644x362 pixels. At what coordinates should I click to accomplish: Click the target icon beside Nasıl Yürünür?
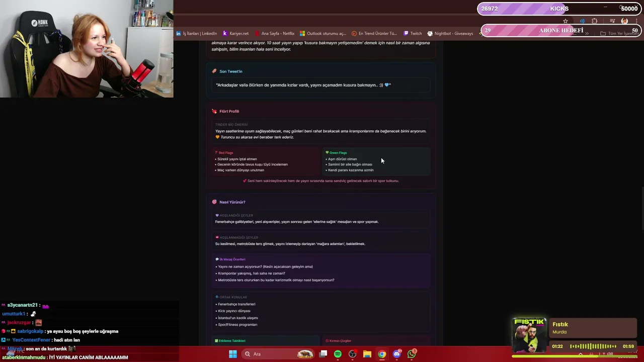click(214, 202)
